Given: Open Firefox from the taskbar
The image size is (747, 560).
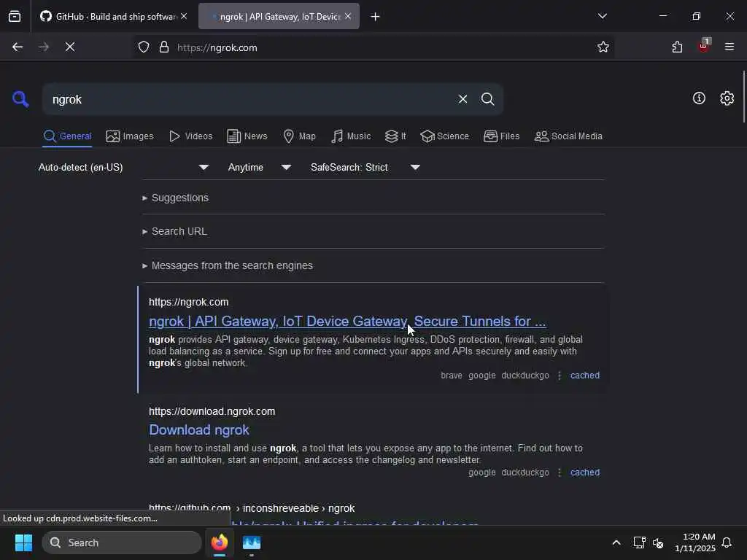Looking at the screenshot, I should (220, 542).
